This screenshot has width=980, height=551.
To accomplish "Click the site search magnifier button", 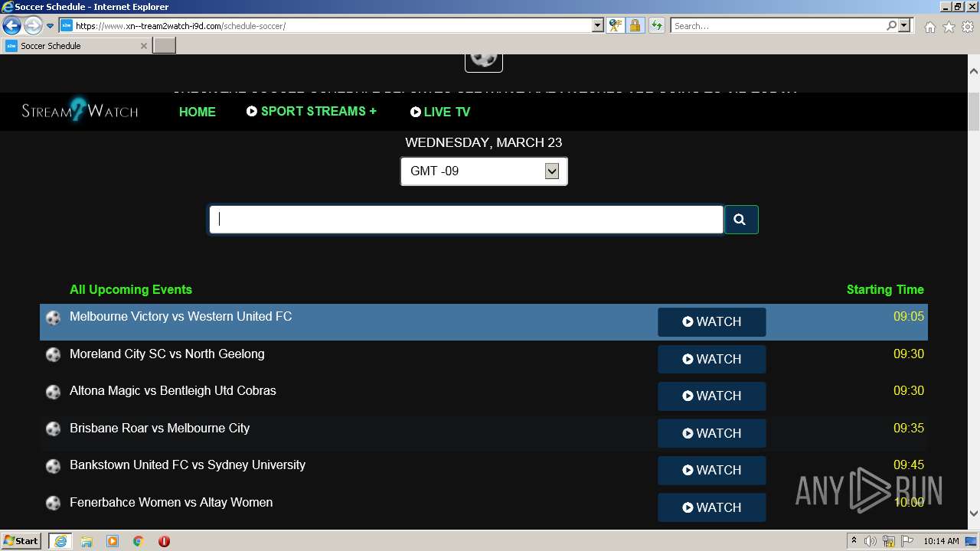I will (x=740, y=220).
